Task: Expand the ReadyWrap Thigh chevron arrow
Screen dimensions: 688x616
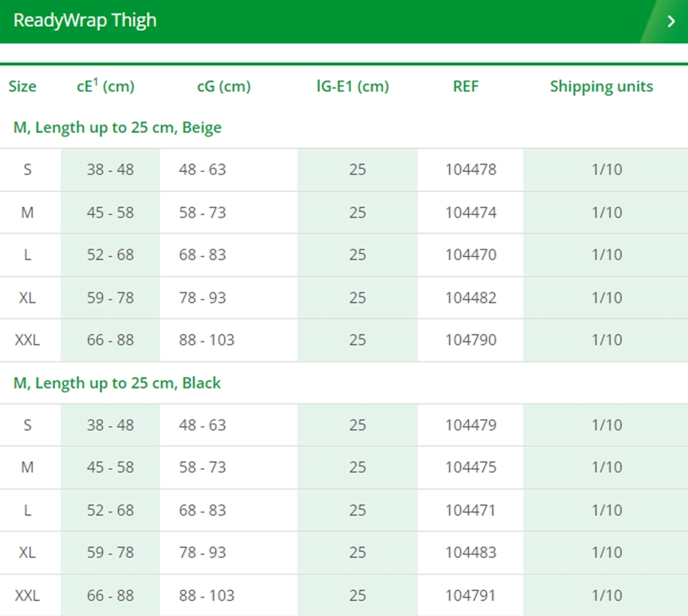Action: (x=671, y=21)
